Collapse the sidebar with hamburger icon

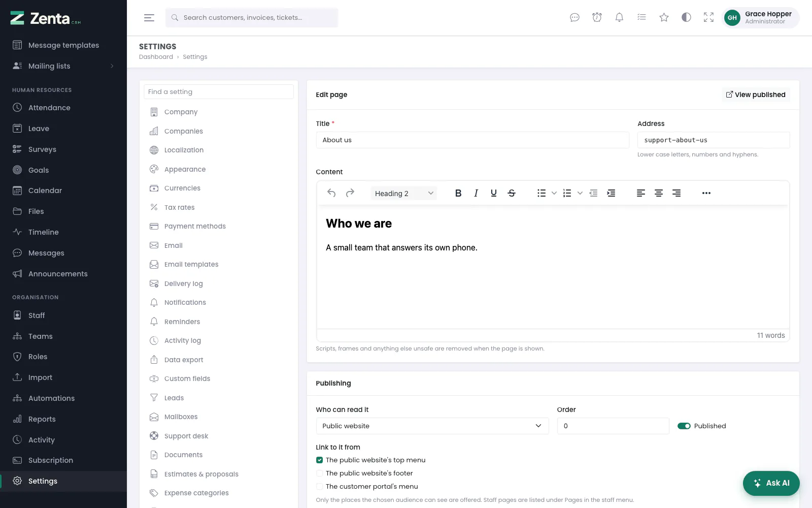tap(149, 18)
